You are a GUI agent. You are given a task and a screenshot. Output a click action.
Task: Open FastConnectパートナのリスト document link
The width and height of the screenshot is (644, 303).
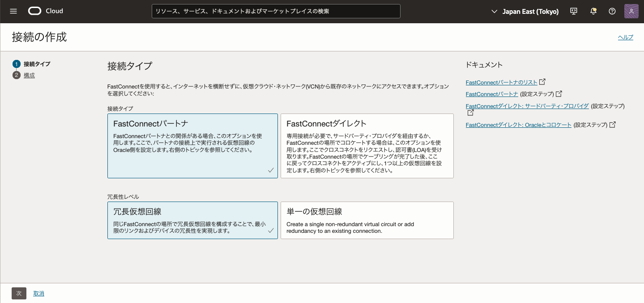[x=501, y=82]
